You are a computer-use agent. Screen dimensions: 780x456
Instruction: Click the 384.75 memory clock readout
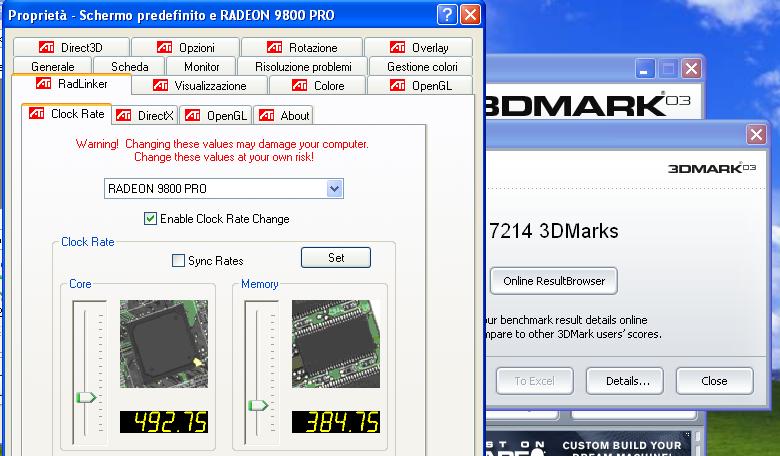click(336, 422)
